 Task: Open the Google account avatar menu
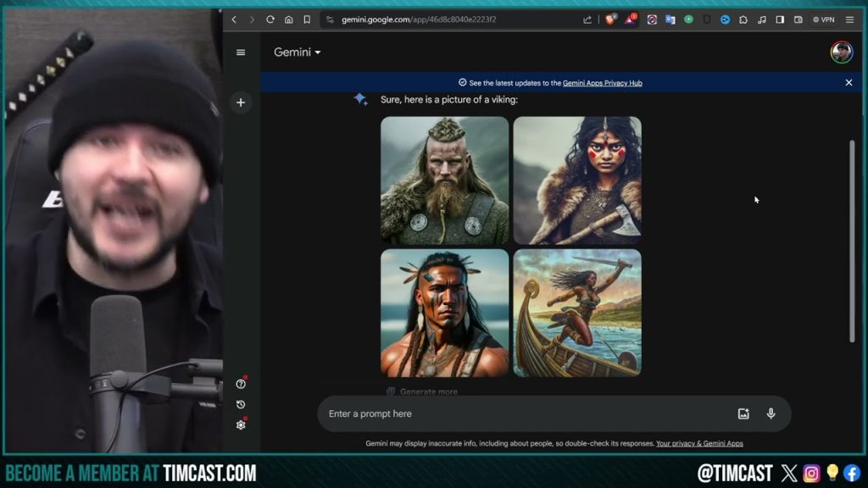(x=841, y=53)
